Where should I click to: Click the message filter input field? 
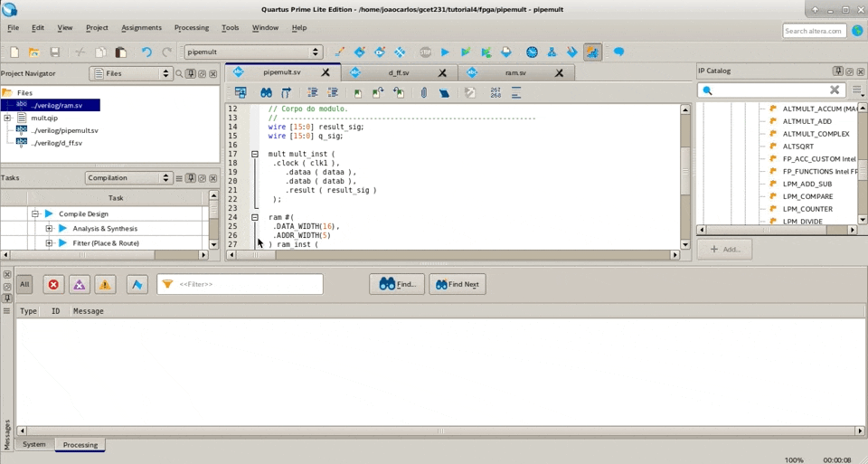click(240, 285)
